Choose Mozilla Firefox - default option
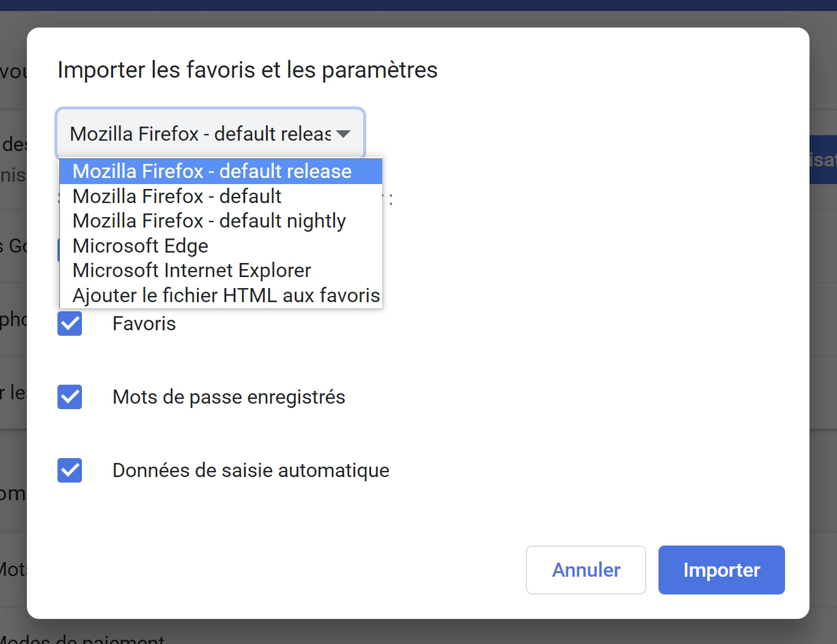 pos(221,196)
